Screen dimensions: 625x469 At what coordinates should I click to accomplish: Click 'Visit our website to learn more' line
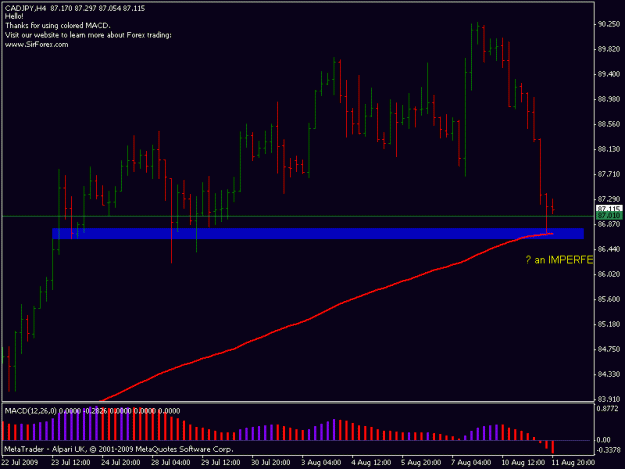[88, 35]
